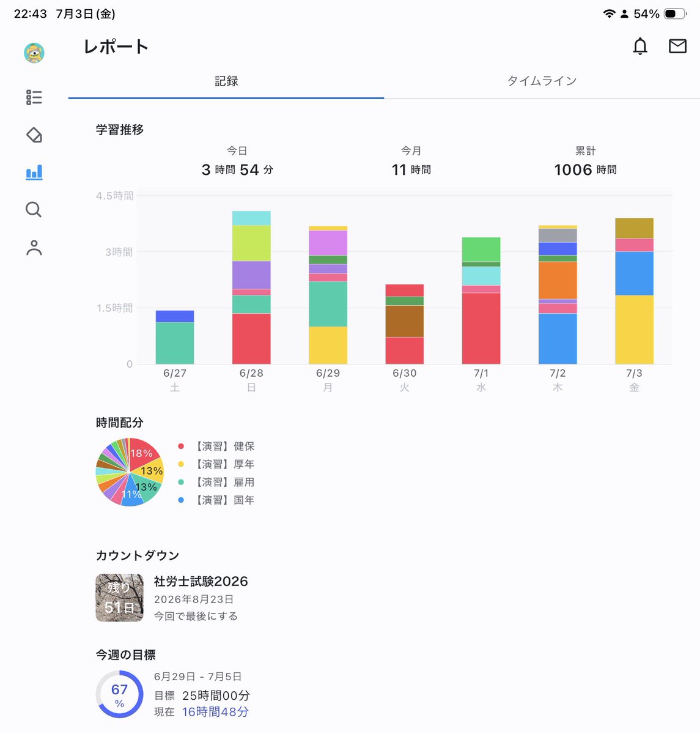Select the blue 【演習】国年 legend dot
This screenshot has height=734, width=700.
click(181, 500)
